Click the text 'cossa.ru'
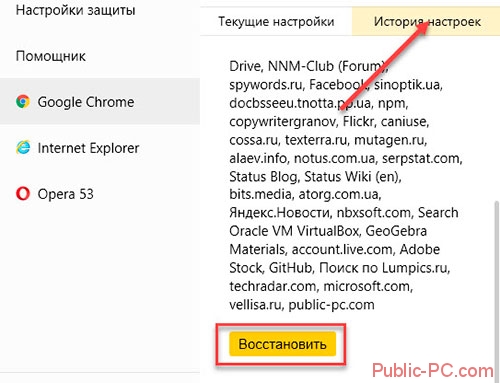The height and width of the screenshot is (383, 500). (x=253, y=140)
